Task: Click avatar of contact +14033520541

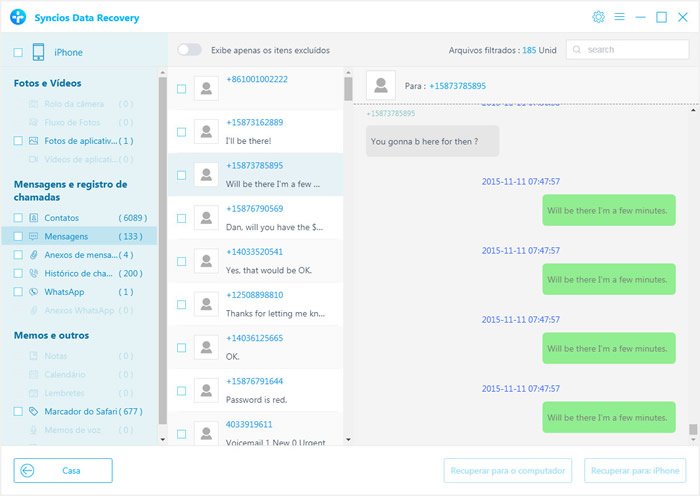Action: tap(206, 261)
